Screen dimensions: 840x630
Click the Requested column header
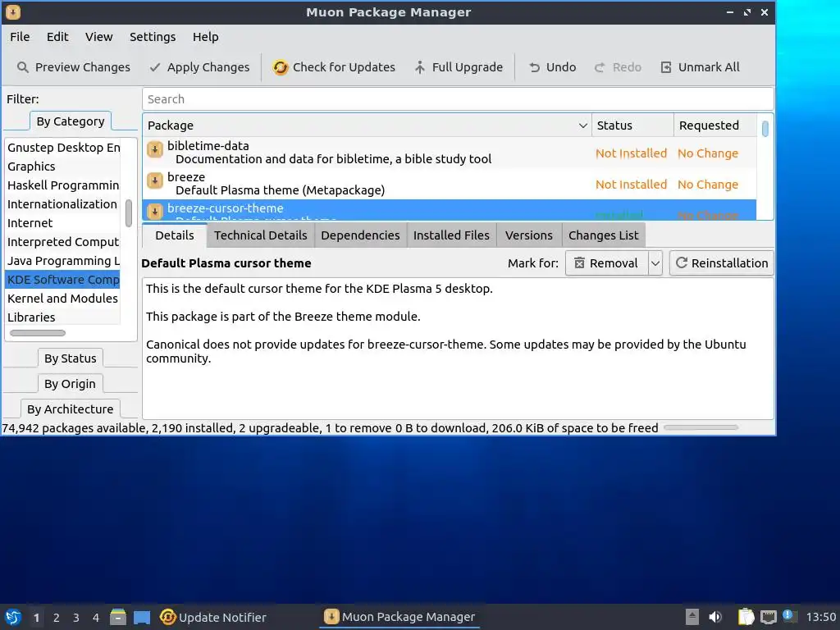coord(715,126)
